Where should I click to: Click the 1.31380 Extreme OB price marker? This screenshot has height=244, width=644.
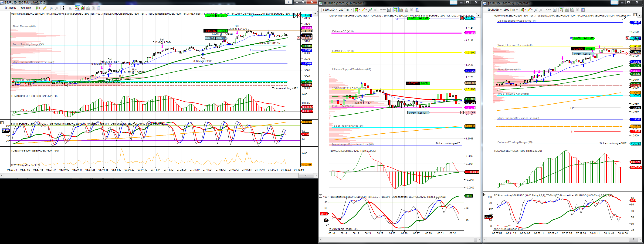(470, 33)
